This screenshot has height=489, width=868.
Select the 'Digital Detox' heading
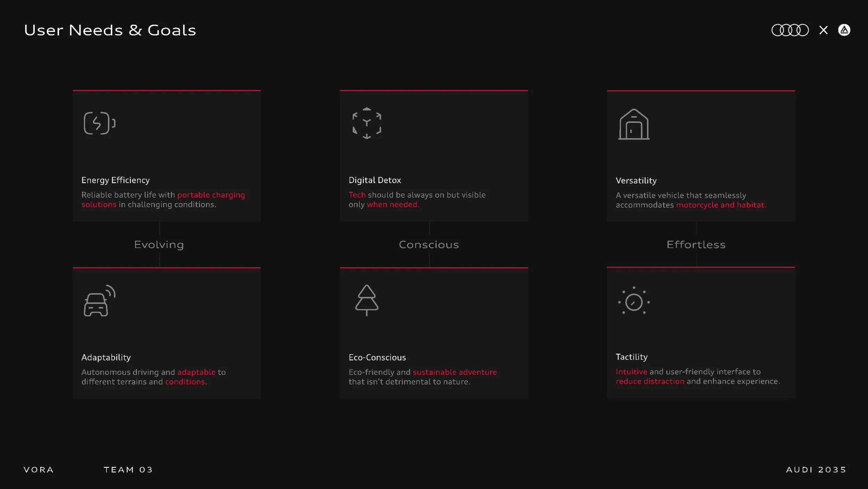point(375,180)
